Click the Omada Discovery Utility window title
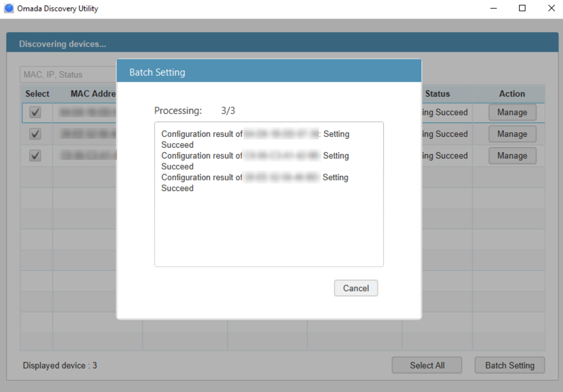 click(58, 9)
